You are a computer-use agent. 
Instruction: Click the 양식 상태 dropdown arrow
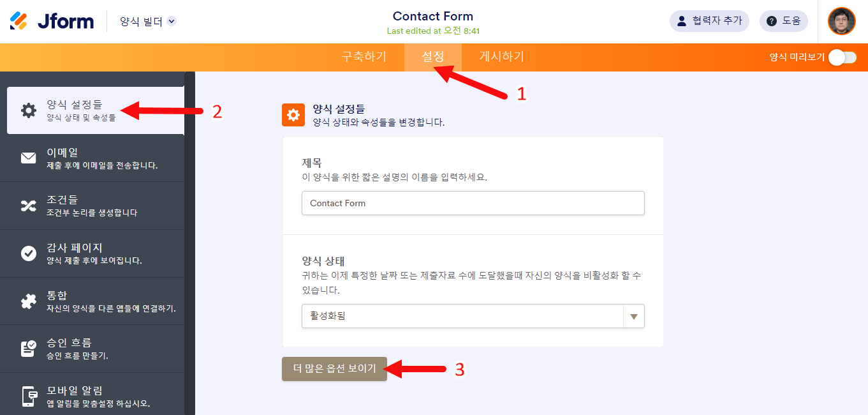633,316
